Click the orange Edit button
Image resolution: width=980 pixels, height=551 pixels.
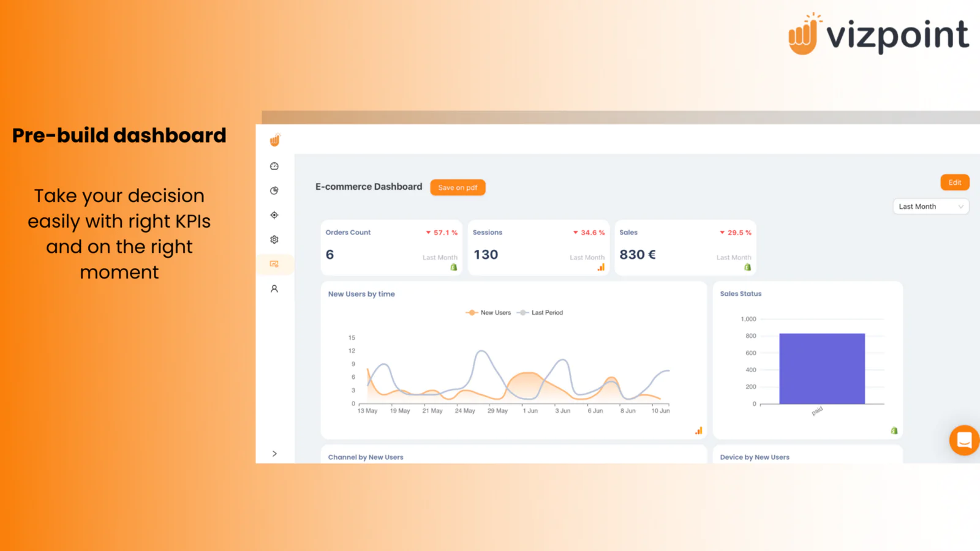pos(955,182)
